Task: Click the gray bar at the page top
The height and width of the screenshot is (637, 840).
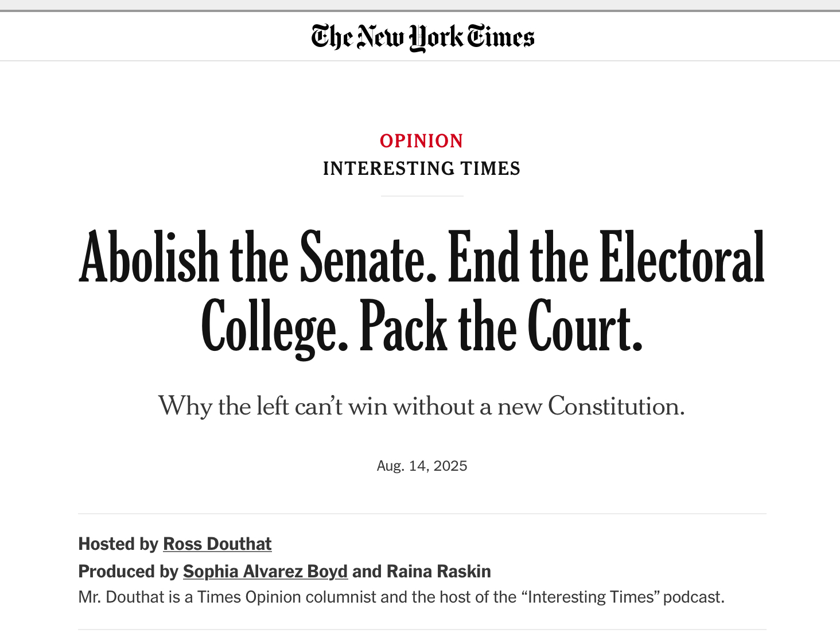Action: [420, 5]
